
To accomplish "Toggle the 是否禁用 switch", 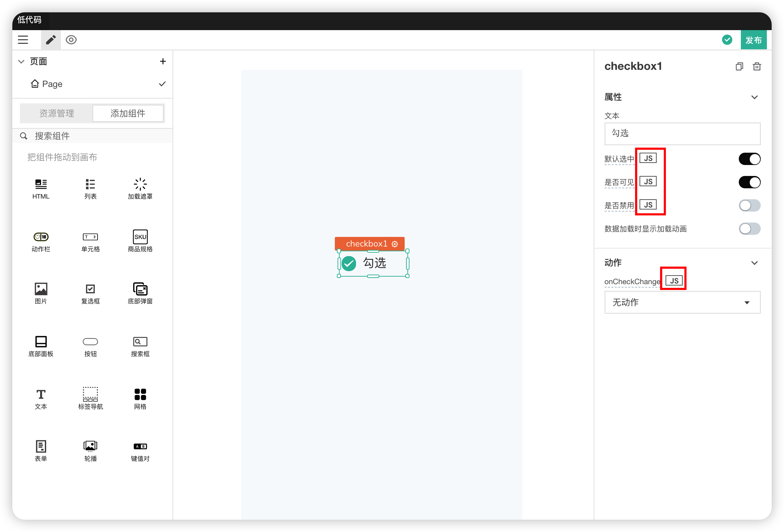I will pos(749,205).
